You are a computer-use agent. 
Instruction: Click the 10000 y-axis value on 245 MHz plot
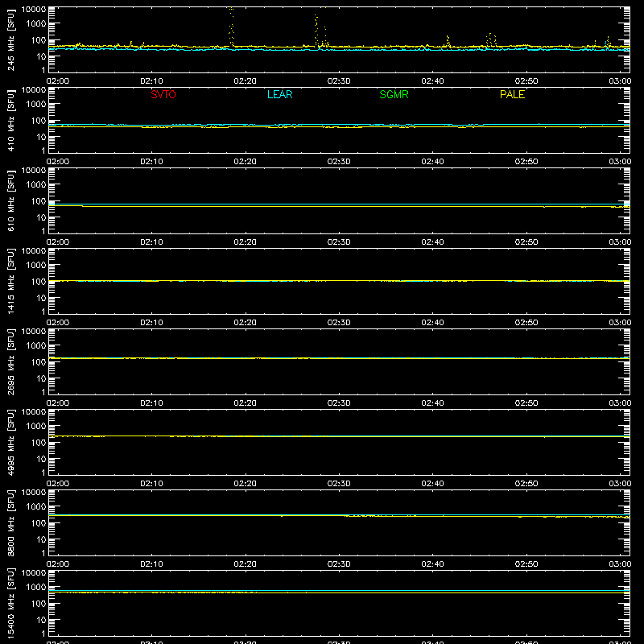[34, 10]
